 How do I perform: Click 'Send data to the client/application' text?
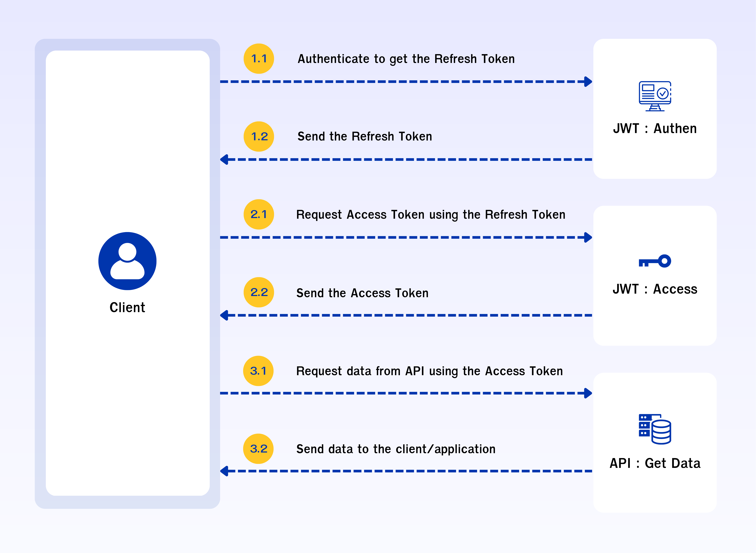396,449
